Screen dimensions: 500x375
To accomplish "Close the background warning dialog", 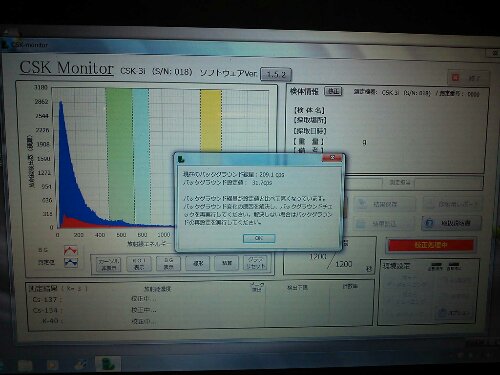I will pos(332,158).
